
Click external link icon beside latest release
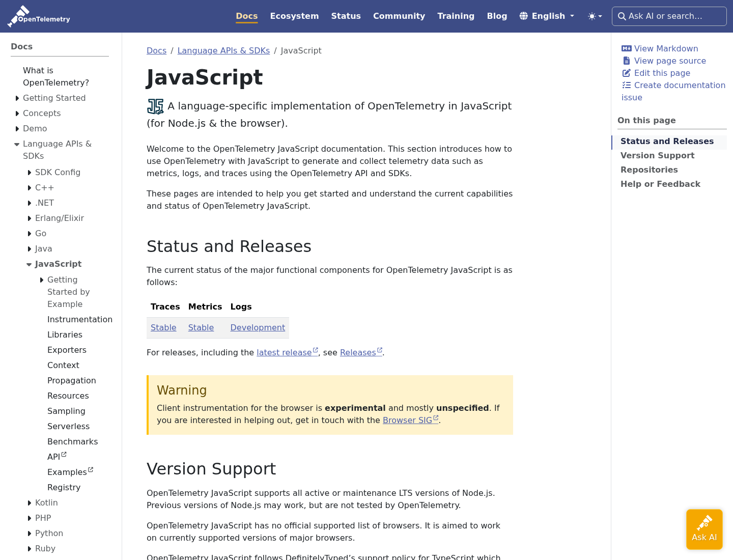(316, 350)
